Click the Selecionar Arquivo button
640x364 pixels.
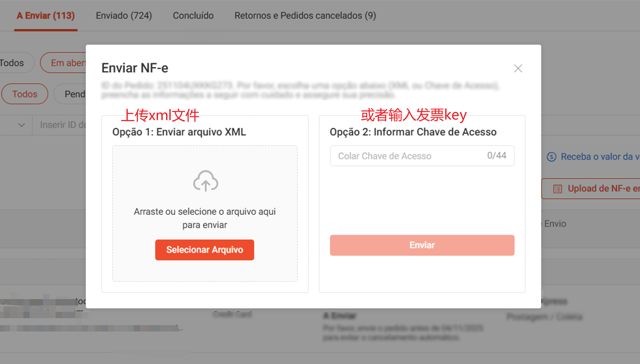(205, 250)
